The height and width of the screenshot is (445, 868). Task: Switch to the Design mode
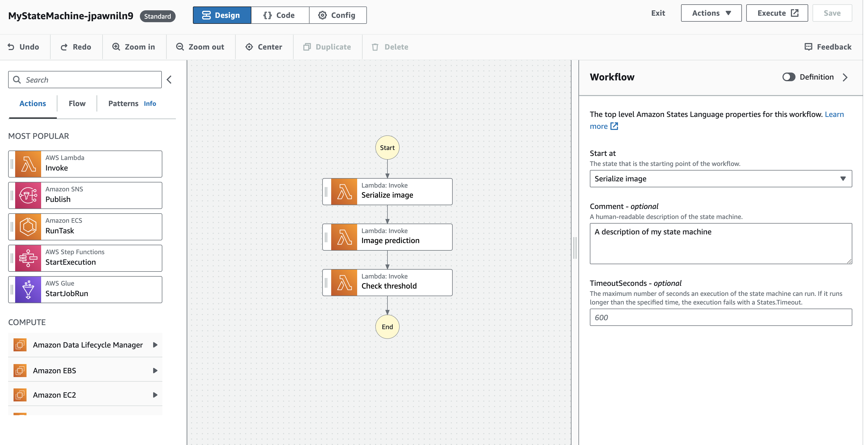[222, 15]
